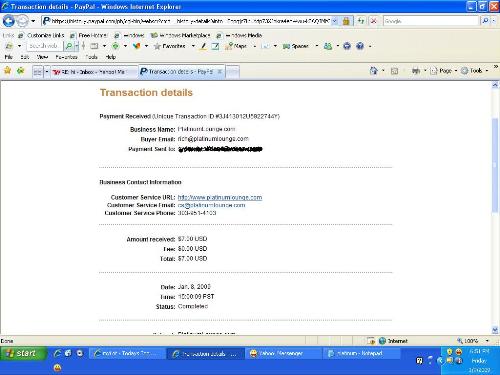500x375 pixels.
Task: Click the blue help question mark toolbar icon
Action: [360, 46]
